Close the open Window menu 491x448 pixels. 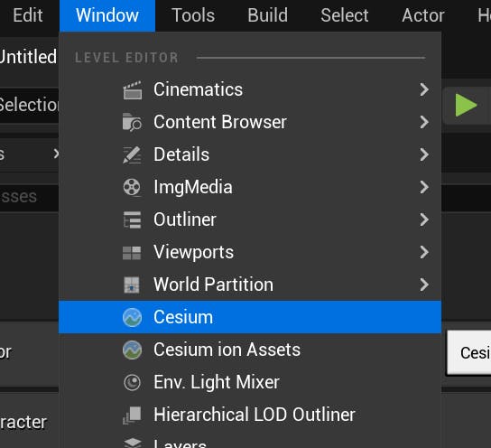[107, 15]
